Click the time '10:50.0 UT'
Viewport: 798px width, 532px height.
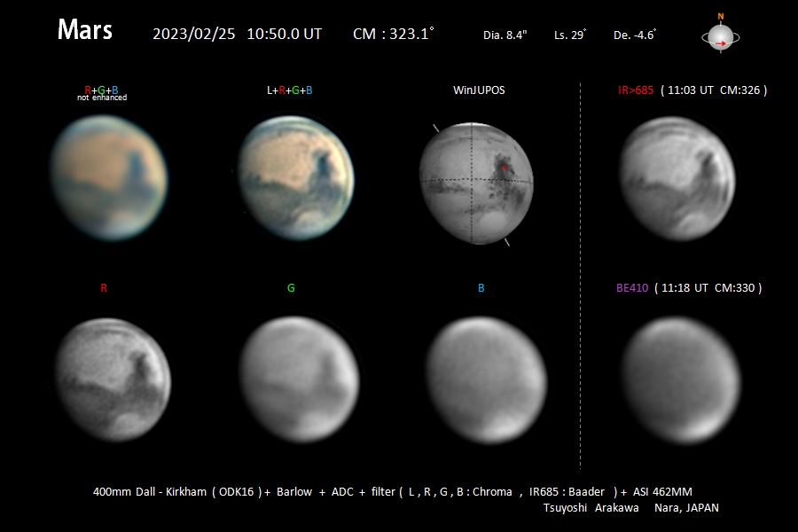(284, 34)
